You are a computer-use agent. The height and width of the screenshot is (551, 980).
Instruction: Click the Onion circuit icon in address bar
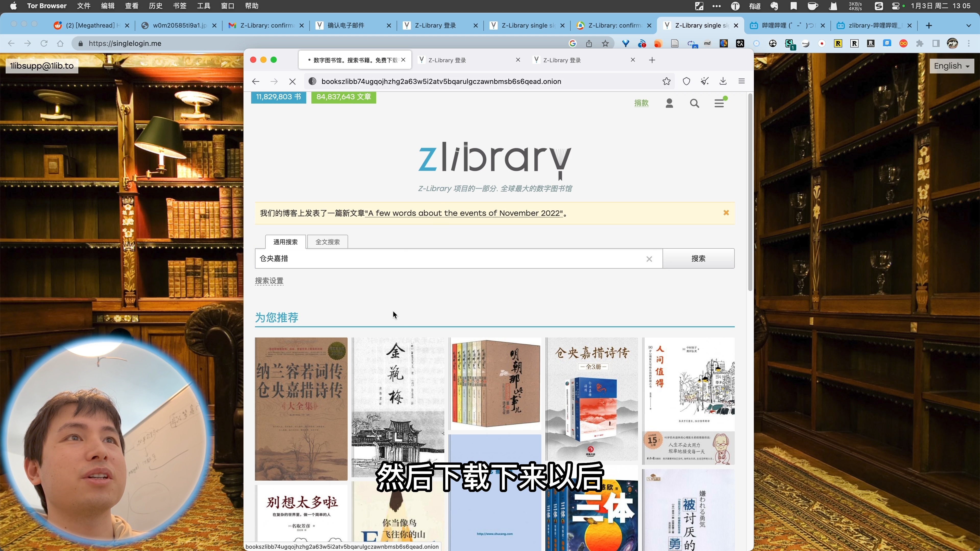tap(312, 81)
